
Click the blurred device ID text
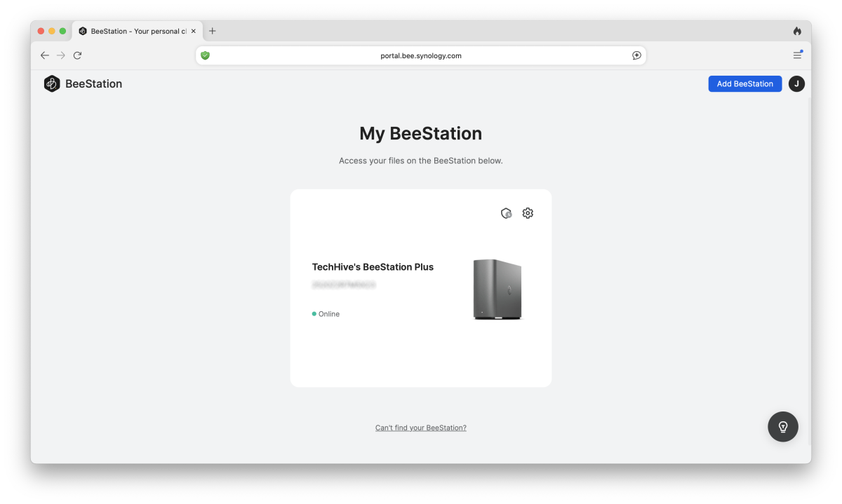pos(344,285)
